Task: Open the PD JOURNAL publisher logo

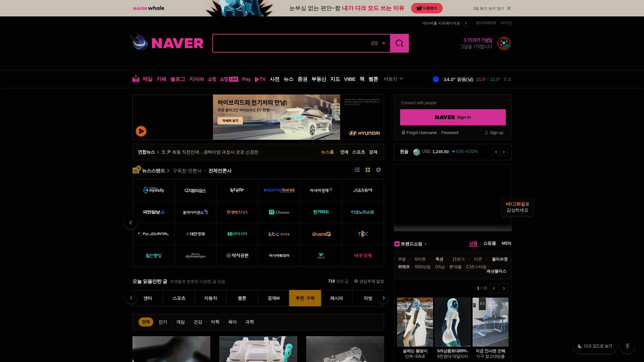Action: pyautogui.click(x=154, y=234)
